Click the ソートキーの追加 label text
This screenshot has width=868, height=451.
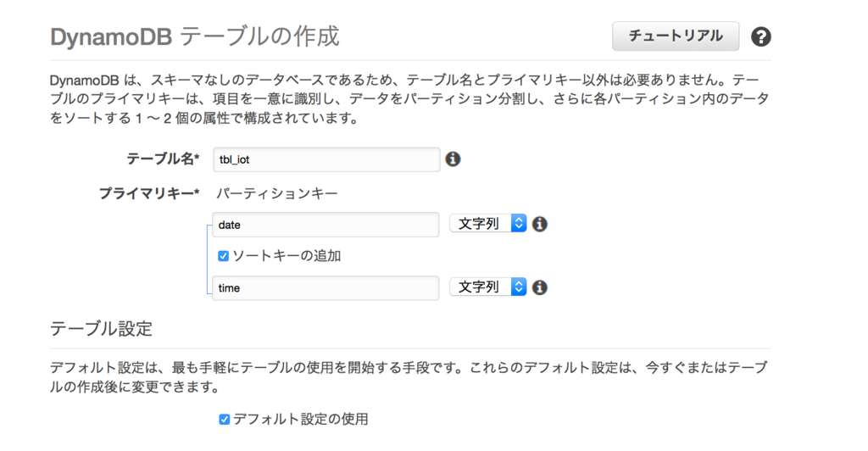(x=287, y=256)
